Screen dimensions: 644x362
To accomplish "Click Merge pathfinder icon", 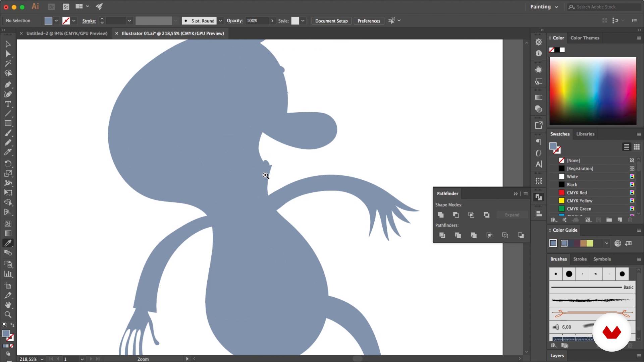I will (474, 235).
